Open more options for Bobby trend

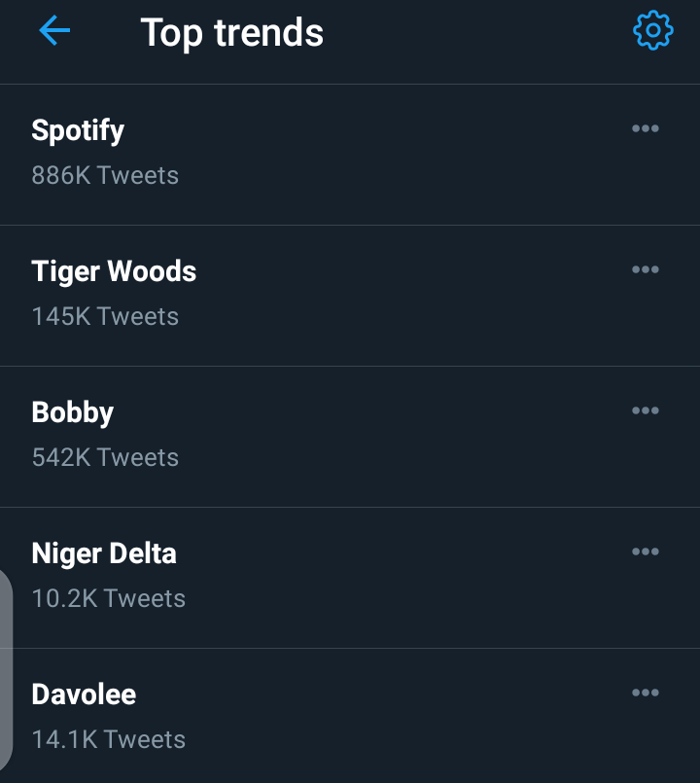[646, 410]
